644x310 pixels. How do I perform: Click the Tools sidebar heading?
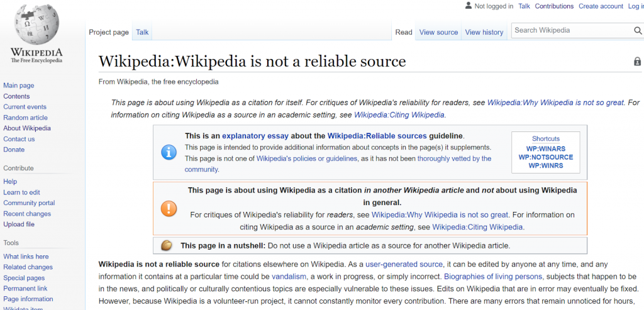click(11, 243)
